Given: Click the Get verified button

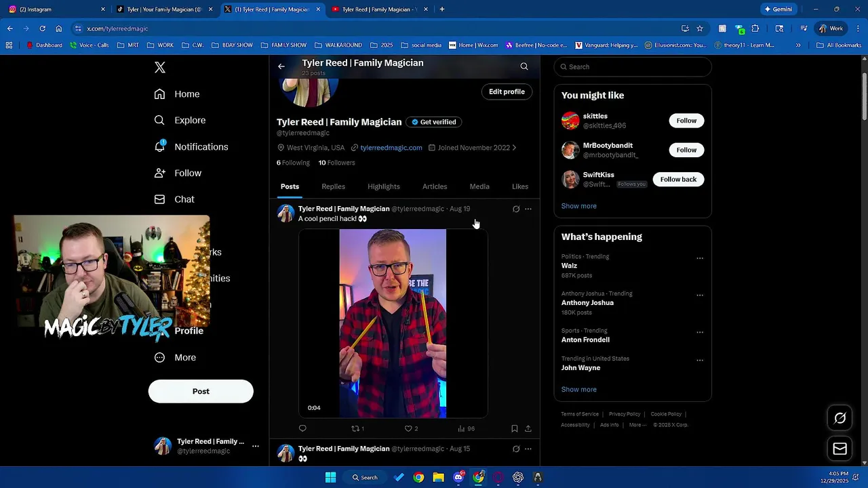Looking at the screenshot, I should (x=434, y=122).
